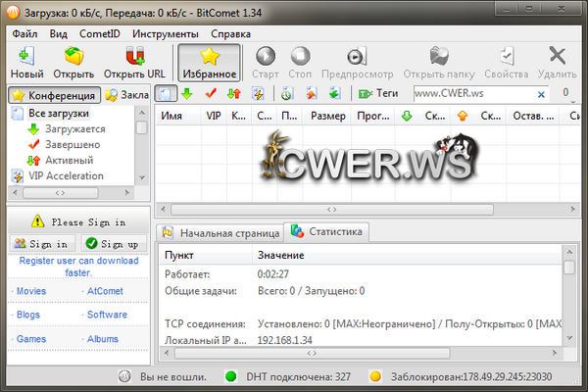The width and height of the screenshot is (588, 392).
Task: Click the green down-arrow downloading filter icon
Action: point(187,93)
